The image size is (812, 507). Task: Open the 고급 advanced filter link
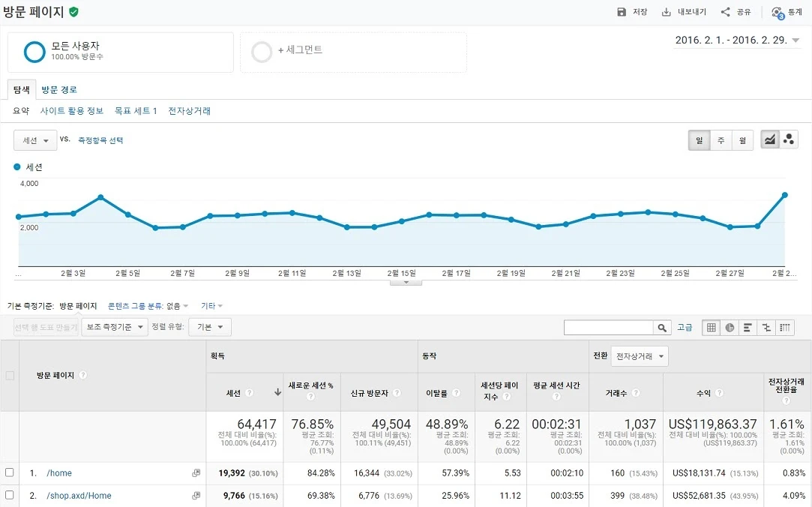[x=685, y=327]
